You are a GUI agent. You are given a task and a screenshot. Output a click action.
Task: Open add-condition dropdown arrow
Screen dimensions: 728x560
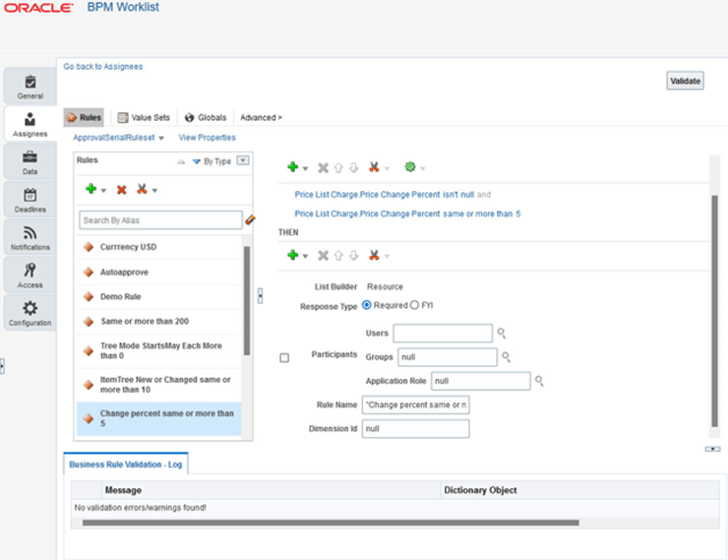pos(305,168)
